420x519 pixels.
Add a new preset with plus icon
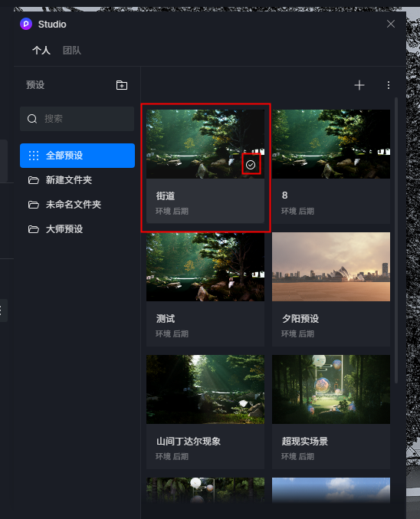coord(359,85)
